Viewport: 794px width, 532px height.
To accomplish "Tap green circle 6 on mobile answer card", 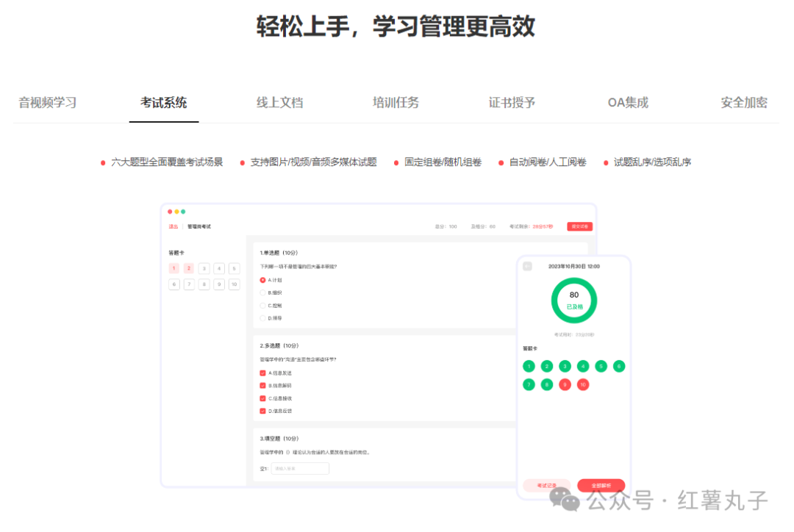I will (619, 366).
